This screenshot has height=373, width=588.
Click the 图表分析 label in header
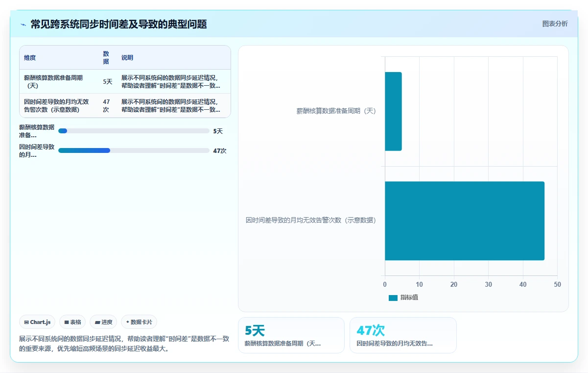point(555,24)
